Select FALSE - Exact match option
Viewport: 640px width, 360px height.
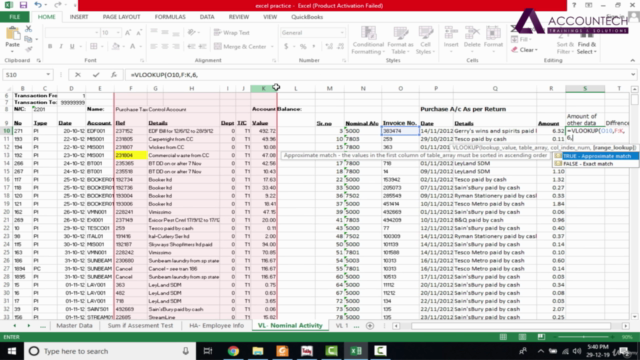tap(596, 164)
